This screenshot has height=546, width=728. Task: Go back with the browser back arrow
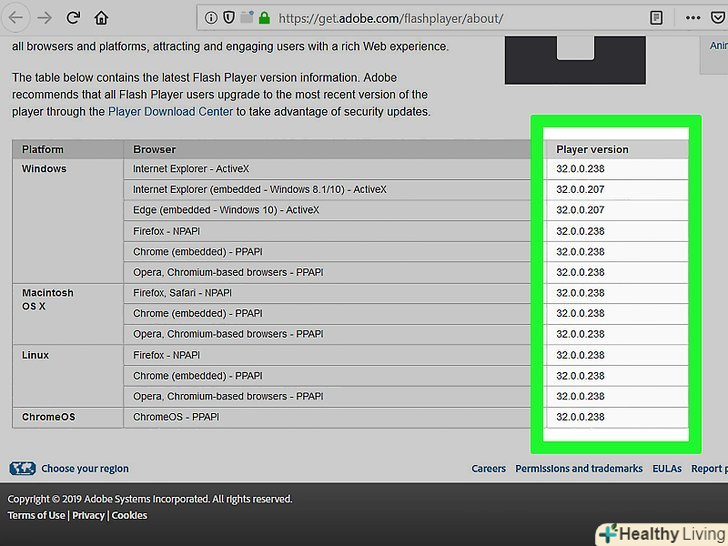tap(16, 18)
